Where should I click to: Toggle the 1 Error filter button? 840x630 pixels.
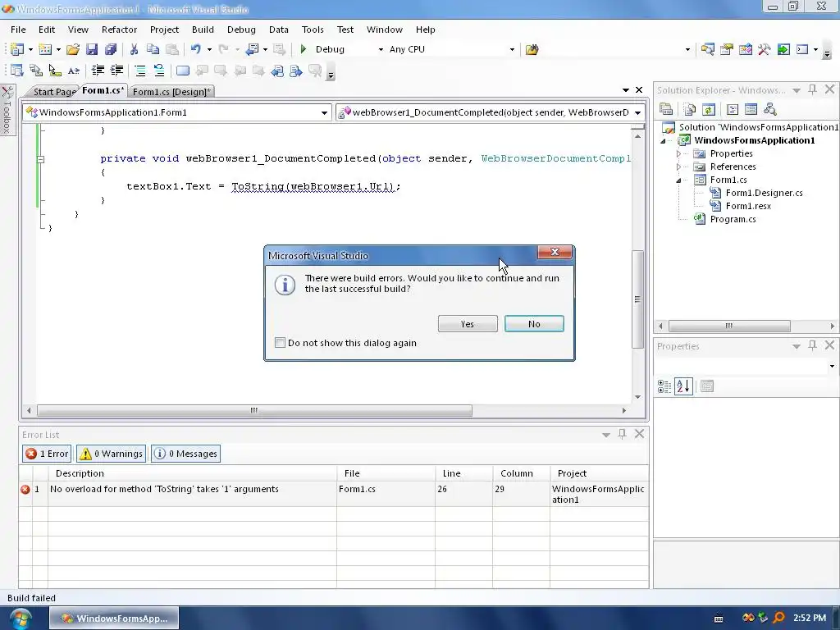47,453
